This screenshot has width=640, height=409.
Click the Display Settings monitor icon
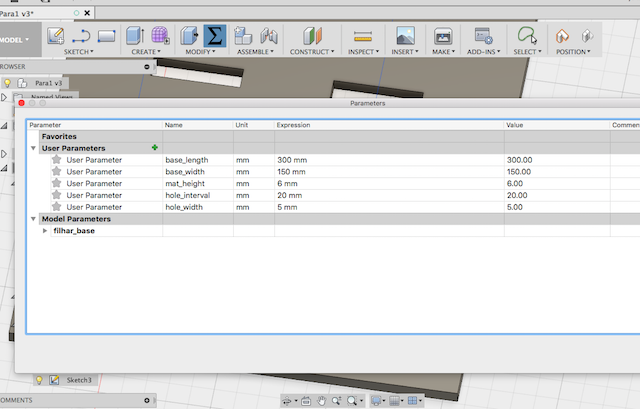click(376, 401)
